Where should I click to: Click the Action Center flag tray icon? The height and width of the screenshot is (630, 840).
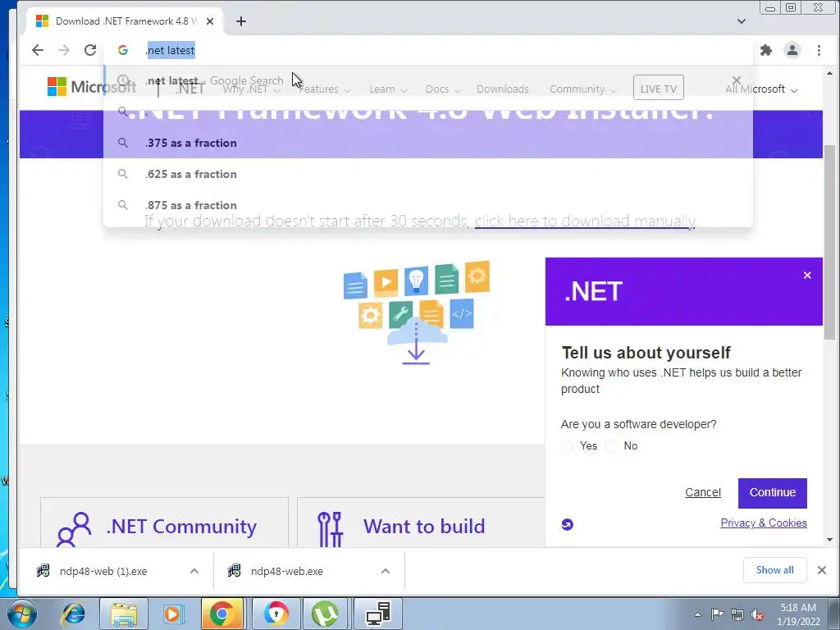tap(717, 614)
